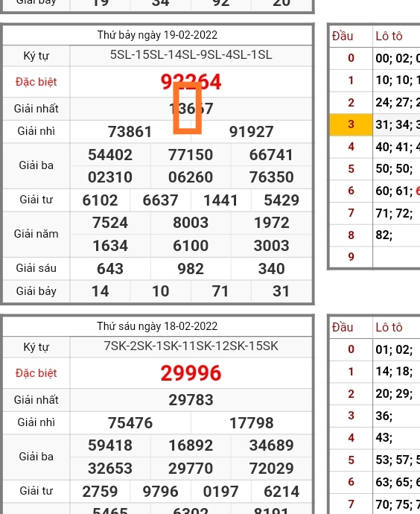
Task: Select the loto entry '20; 29;'
Action: point(394,393)
